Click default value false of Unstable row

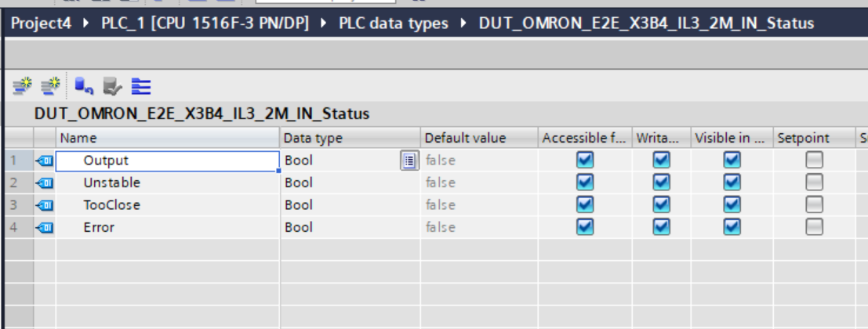click(441, 183)
